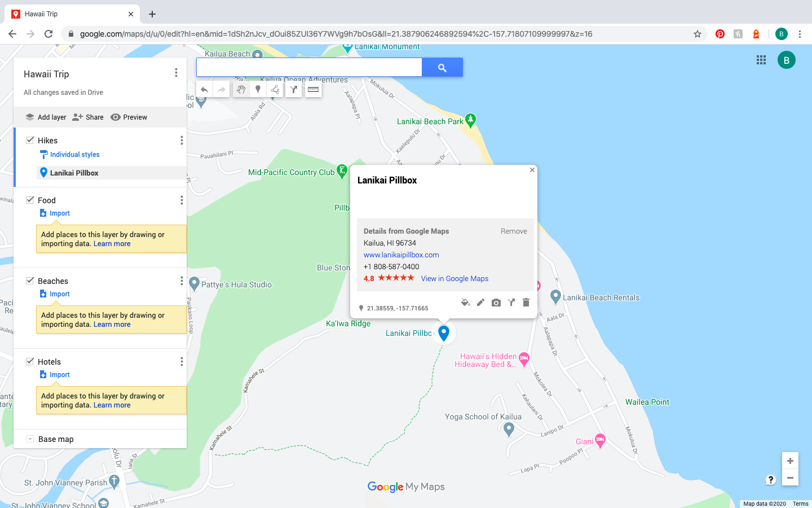This screenshot has width=812, height=508.
Task: Toggle the Hikes layer checkbox
Action: [x=30, y=140]
